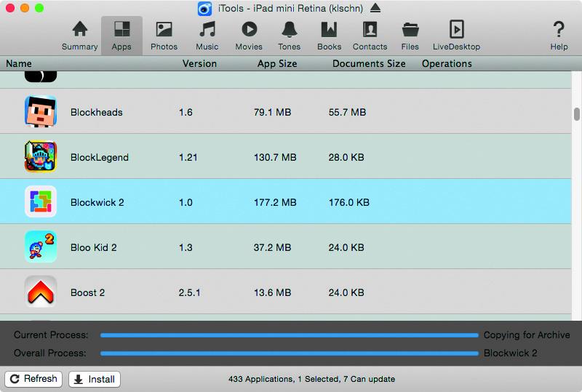Click the Overall Process progress bar
Image resolution: width=582 pixels, height=392 pixels.
(290, 353)
